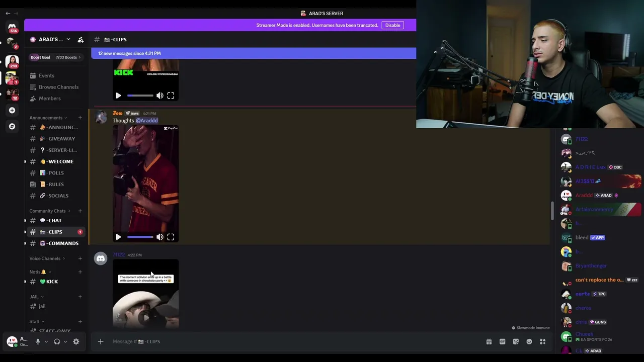644x362 pixels.
Task: Open the gift icon in message bar
Action: coord(489,341)
